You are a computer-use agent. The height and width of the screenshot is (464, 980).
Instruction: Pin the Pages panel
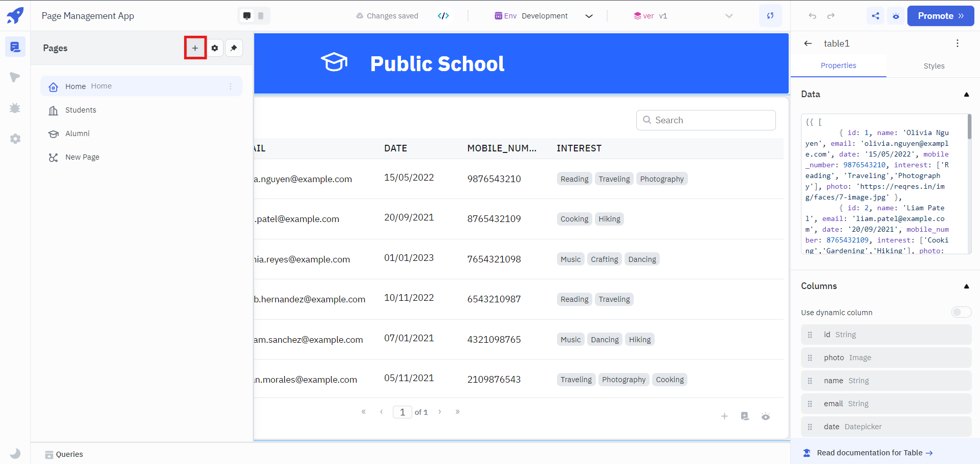point(234,48)
